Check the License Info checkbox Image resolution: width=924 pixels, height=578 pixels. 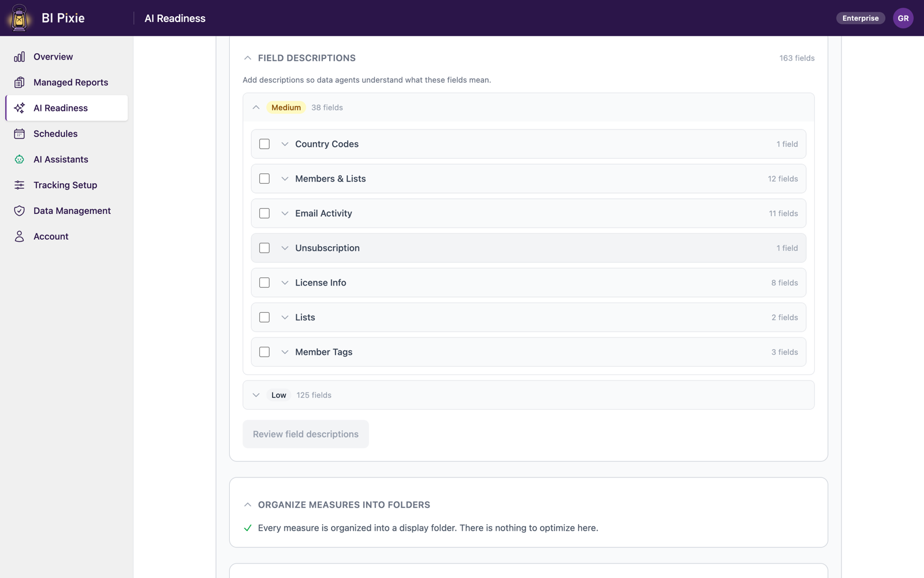pyautogui.click(x=264, y=283)
